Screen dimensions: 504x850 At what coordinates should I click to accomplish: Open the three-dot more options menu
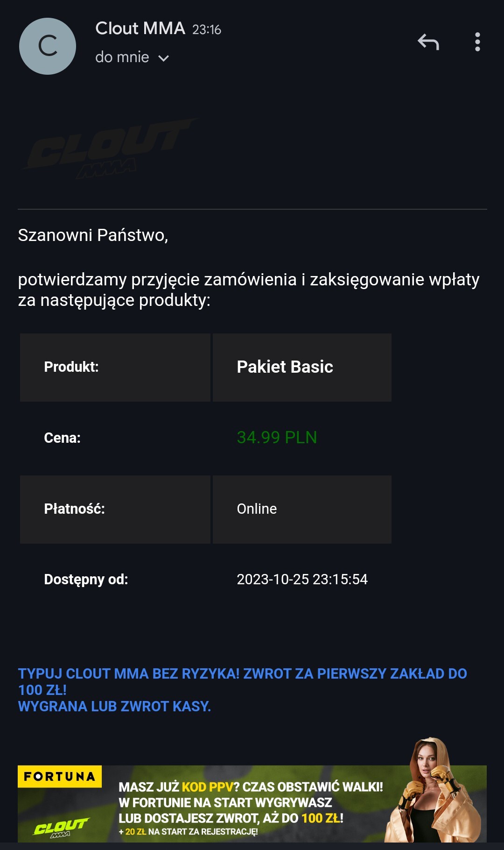click(x=477, y=42)
